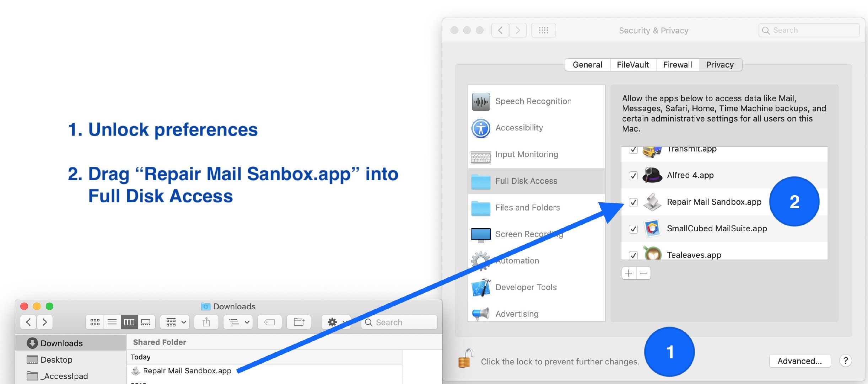The image size is (868, 384).
Task: Switch Finder to icon view
Action: click(x=95, y=322)
